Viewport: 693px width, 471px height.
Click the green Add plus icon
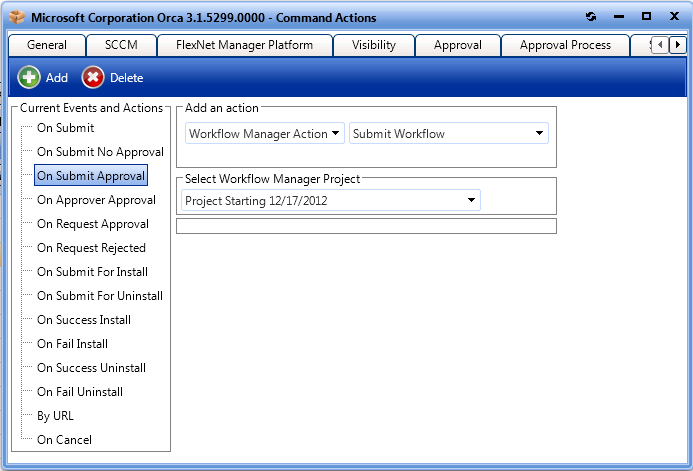(x=30, y=77)
